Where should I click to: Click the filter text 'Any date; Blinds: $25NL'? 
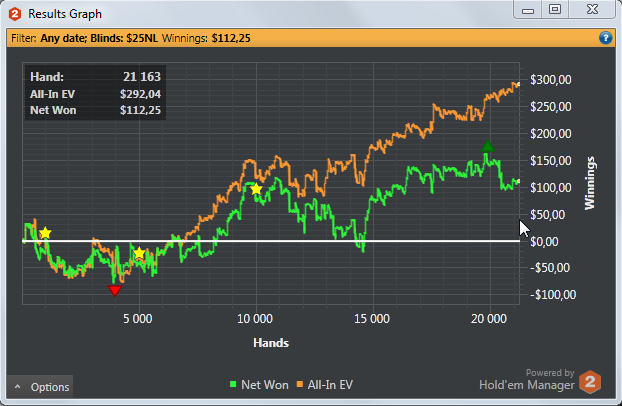tap(99, 38)
